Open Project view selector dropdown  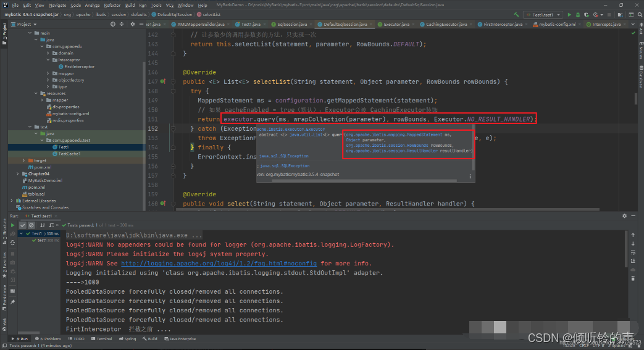coord(24,24)
